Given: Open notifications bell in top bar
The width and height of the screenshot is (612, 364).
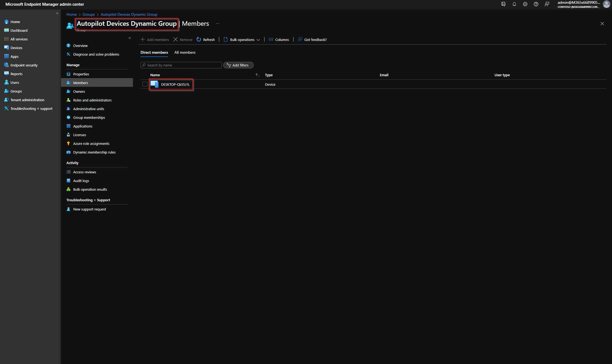Looking at the screenshot, I should click(514, 4).
